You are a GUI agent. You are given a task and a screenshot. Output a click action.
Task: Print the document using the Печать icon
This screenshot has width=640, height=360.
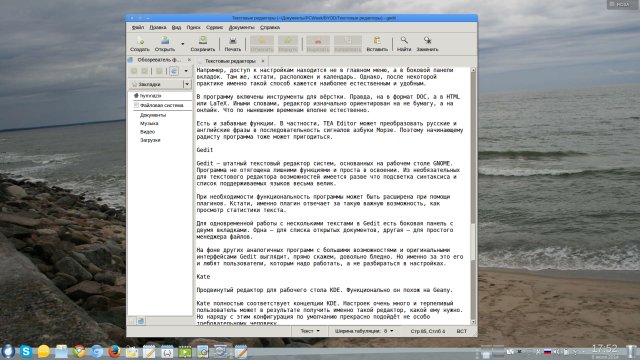233,44
